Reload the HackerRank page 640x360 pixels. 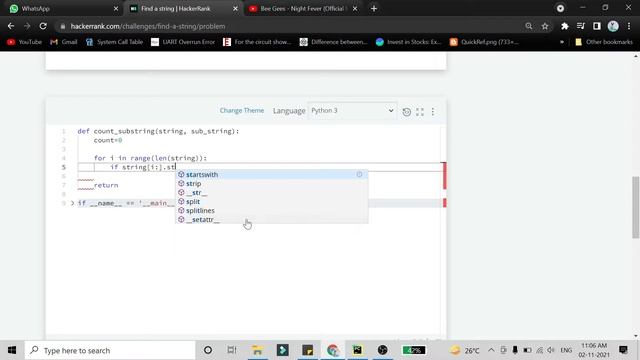(43, 26)
